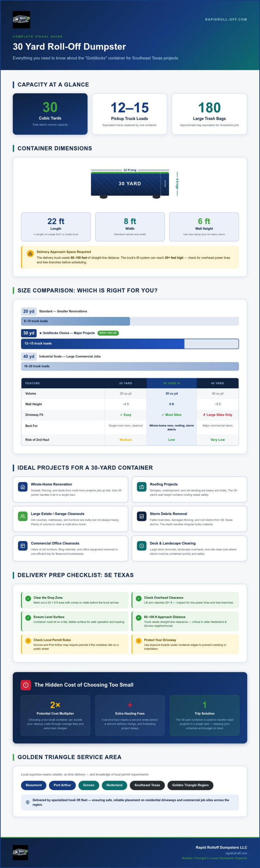Screen dimensions: 260x868
Task: Click the 'Very Low' risk cell
Action: pyautogui.click(x=218, y=440)
